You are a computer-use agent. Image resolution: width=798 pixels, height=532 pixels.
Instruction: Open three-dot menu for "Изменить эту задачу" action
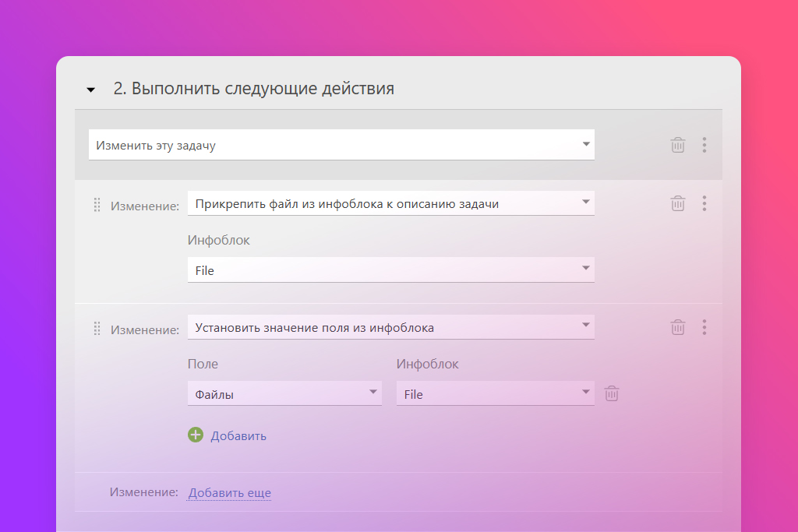click(704, 145)
